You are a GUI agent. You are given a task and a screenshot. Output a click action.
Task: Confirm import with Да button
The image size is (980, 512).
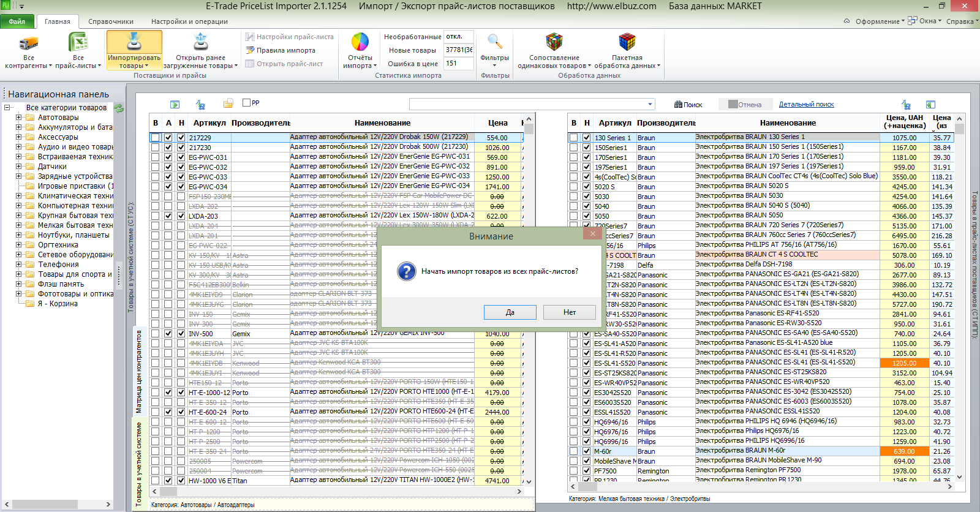510,312
